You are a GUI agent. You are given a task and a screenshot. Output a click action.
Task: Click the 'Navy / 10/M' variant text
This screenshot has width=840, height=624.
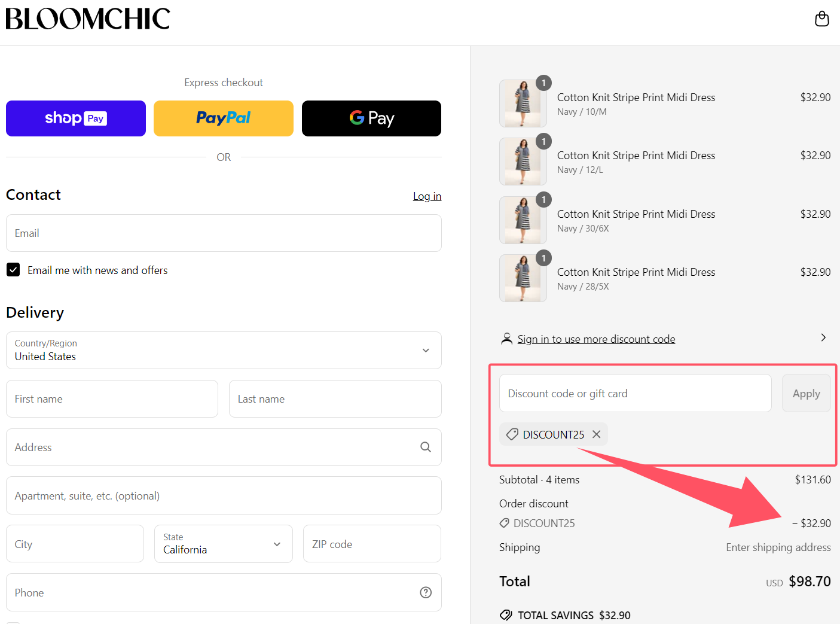tap(582, 111)
